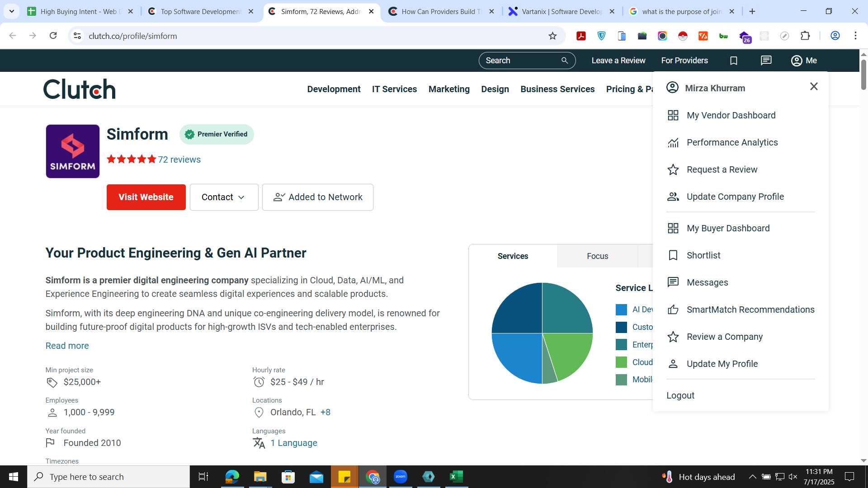
Task: Open Marketing navigation menu
Action: pyautogui.click(x=449, y=89)
